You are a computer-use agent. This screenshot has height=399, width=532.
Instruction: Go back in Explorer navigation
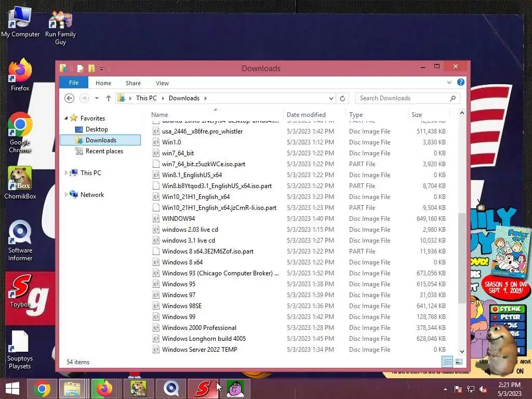coord(69,98)
